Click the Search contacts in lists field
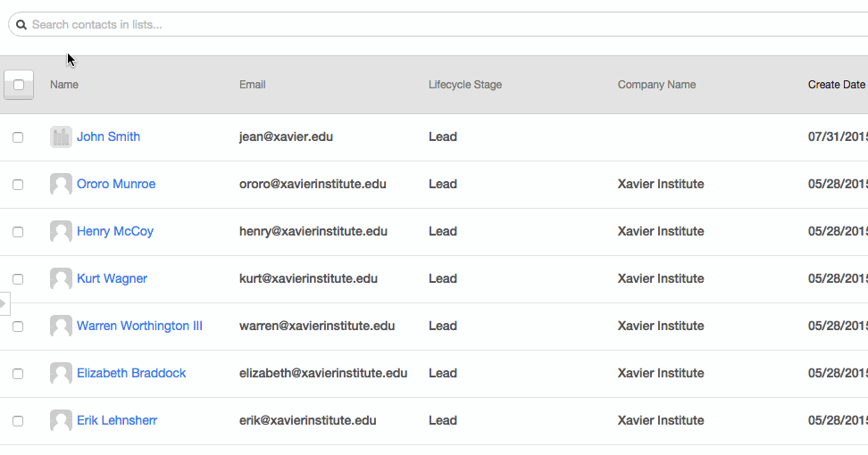This screenshot has width=868, height=455. (x=447, y=25)
